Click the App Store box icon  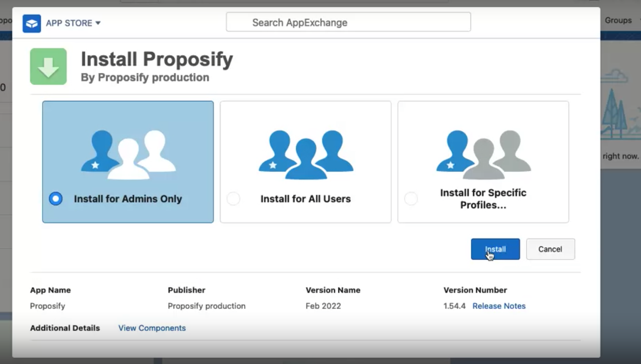coord(32,23)
